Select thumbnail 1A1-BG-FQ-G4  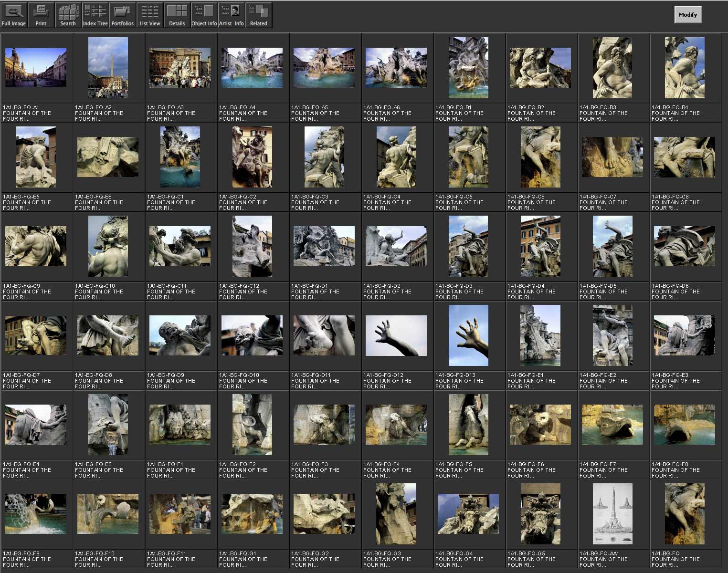[x=468, y=514]
